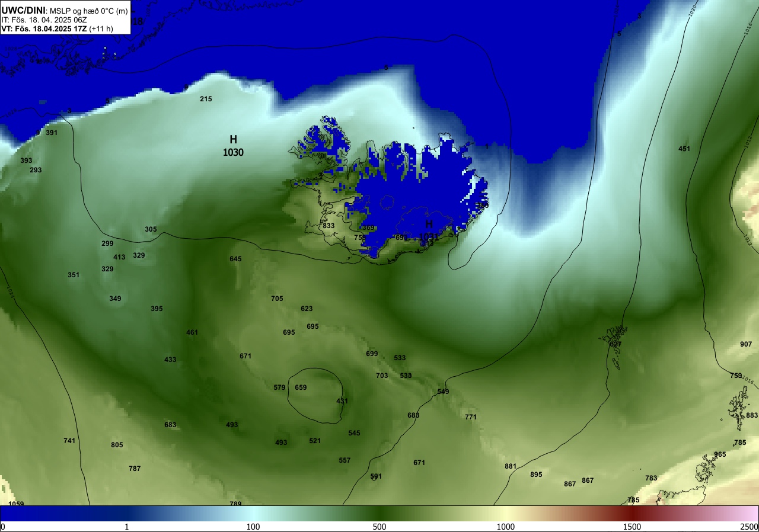Image resolution: width=759 pixels, height=532 pixels.
Task: Click the height value 741
Action: click(69, 441)
